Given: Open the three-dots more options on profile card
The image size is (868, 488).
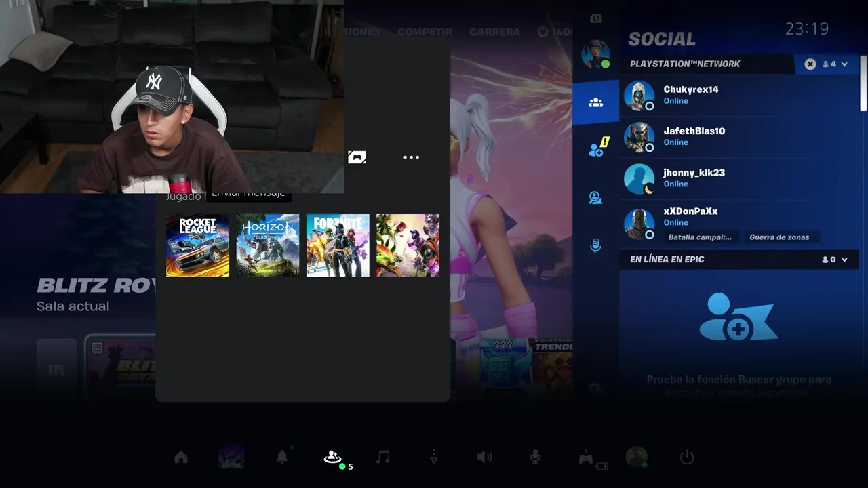Looking at the screenshot, I should 411,157.
